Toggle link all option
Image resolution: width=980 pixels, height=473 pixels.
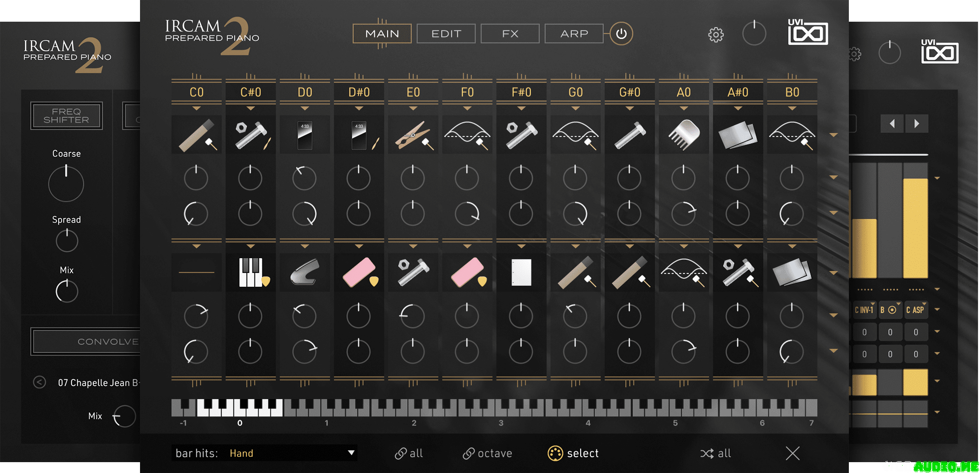(409, 453)
